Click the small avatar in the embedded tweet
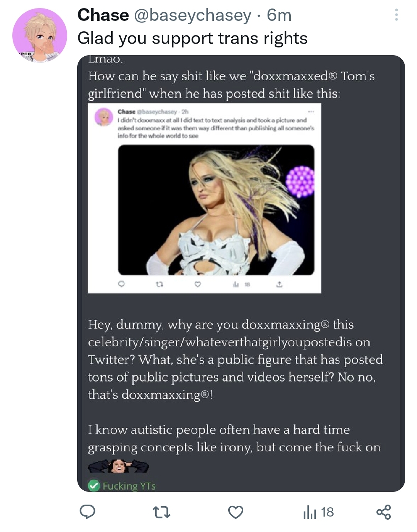The image size is (417, 532). tap(104, 117)
